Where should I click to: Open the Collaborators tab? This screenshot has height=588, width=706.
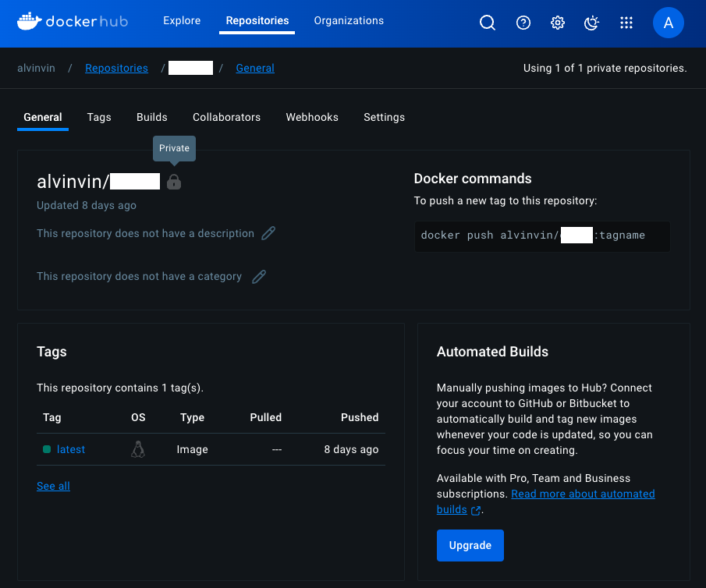226,118
